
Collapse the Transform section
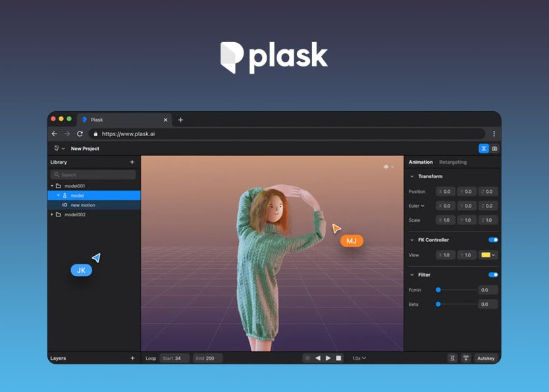(x=412, y=176)
